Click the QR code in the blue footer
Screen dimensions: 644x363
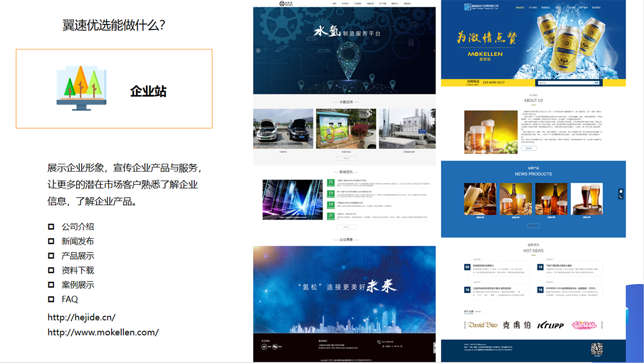click(597, 349)
